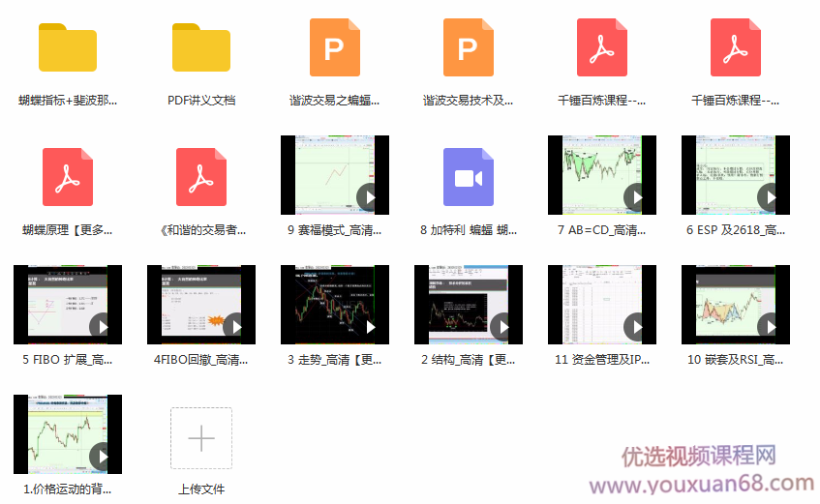Click the file name 8 加特利 蝙蝠 蝴...

tap(469, 230)
